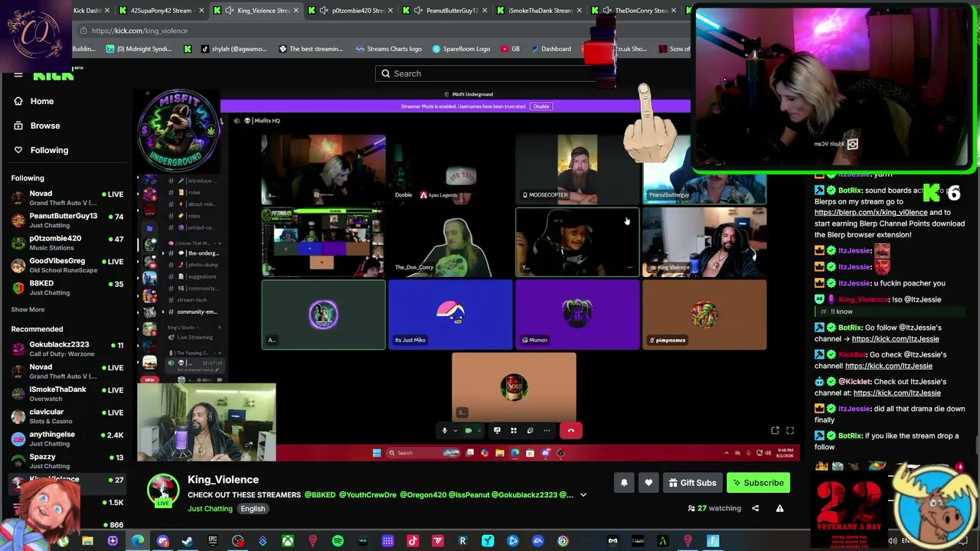The width and height of the screenshot is (980, 551).
Task: Go to Home in Kick sidebar
Action: (x=42, y=101)
